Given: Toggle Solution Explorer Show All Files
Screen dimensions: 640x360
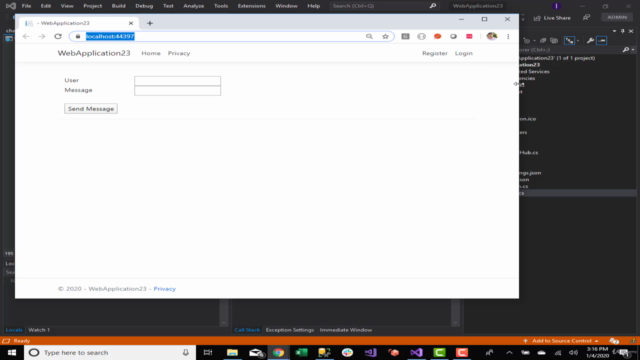Looking at the screenshot, I should [554, 40].
